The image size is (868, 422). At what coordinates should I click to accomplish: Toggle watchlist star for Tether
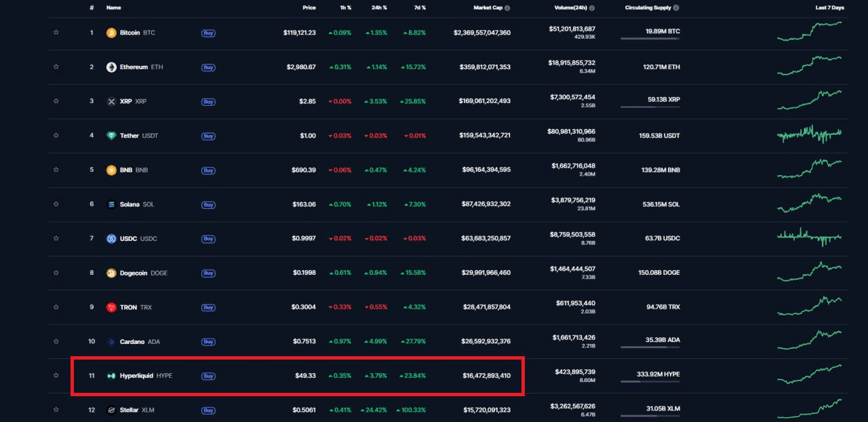tap(56, 136)
